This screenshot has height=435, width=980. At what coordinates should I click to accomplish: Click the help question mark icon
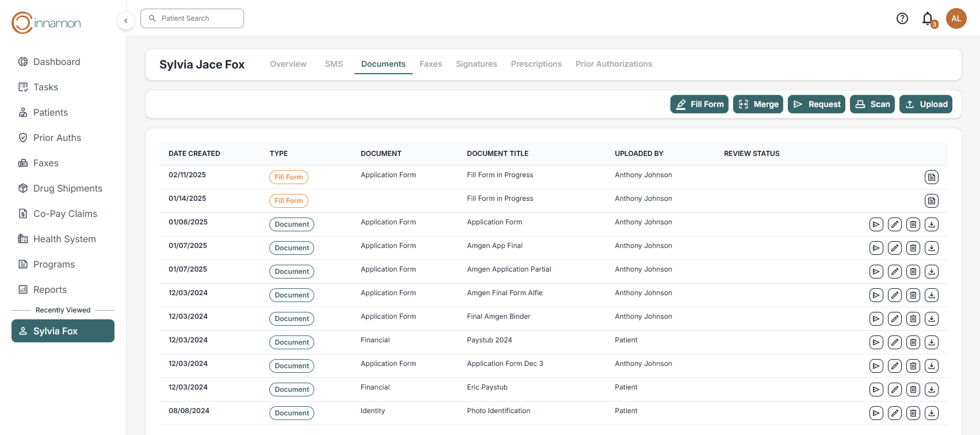point(902,18)
